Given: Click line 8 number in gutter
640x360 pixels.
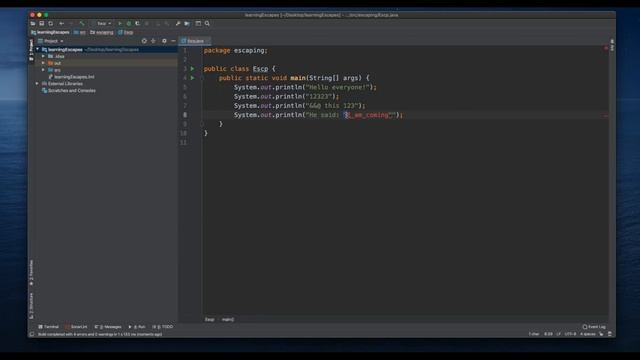Looking at the screenshot, I should [x=185, y=115].
